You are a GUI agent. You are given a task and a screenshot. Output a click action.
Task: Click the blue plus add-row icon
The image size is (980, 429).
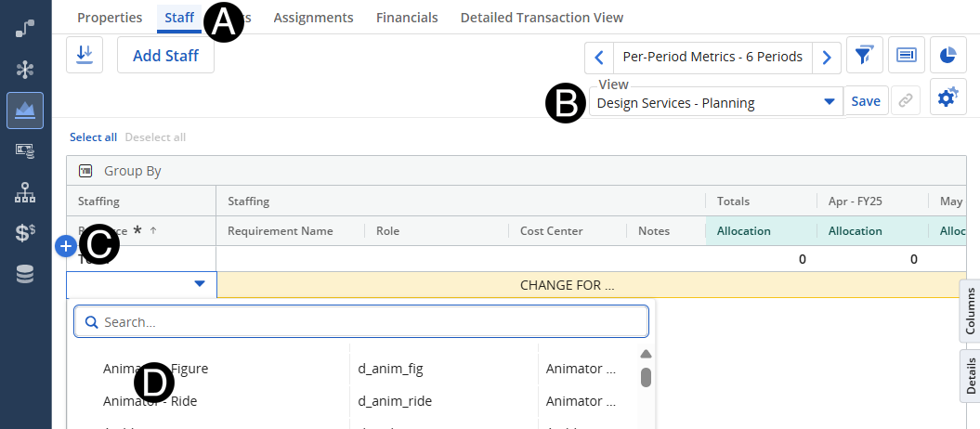66,246
